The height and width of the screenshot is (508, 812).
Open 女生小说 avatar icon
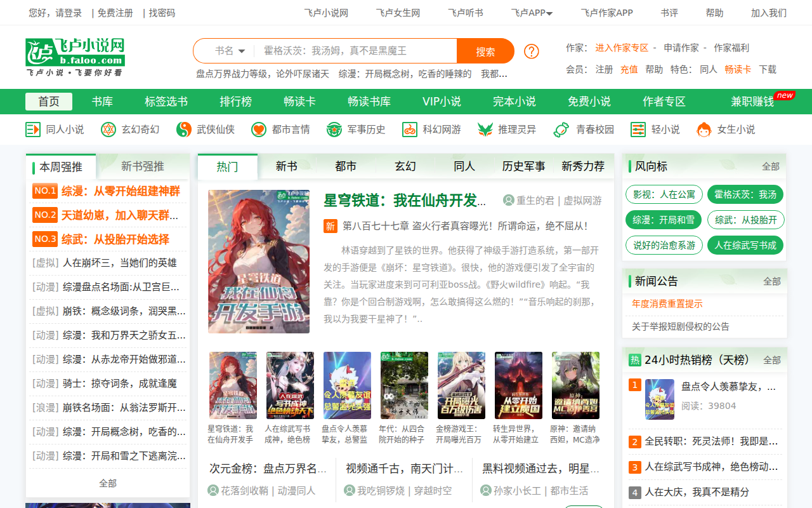704,130
